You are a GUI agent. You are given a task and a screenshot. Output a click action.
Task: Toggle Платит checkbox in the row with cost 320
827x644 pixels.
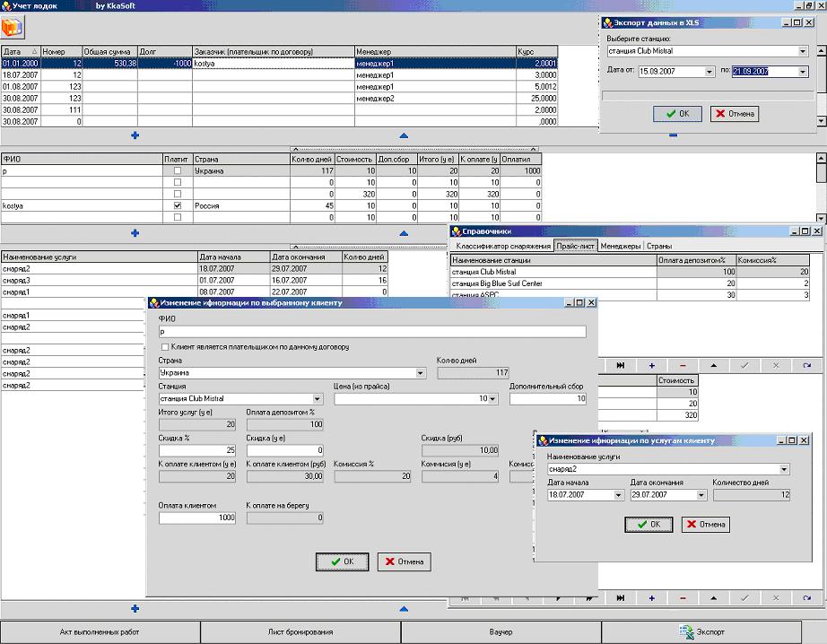point(178,194)
